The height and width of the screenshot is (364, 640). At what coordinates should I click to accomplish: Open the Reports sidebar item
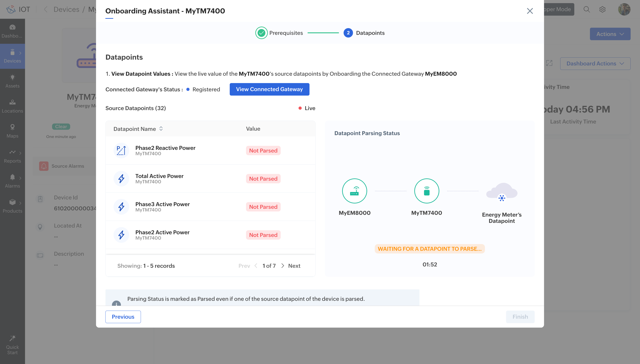coord(12,156)
